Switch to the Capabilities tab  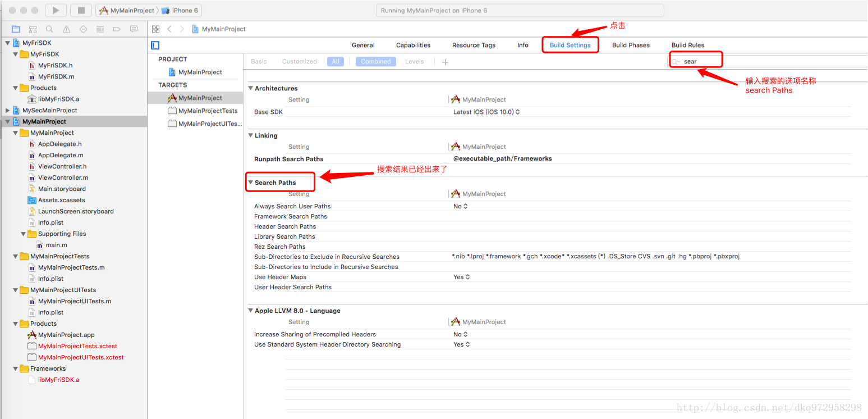(x=413, y=45)
